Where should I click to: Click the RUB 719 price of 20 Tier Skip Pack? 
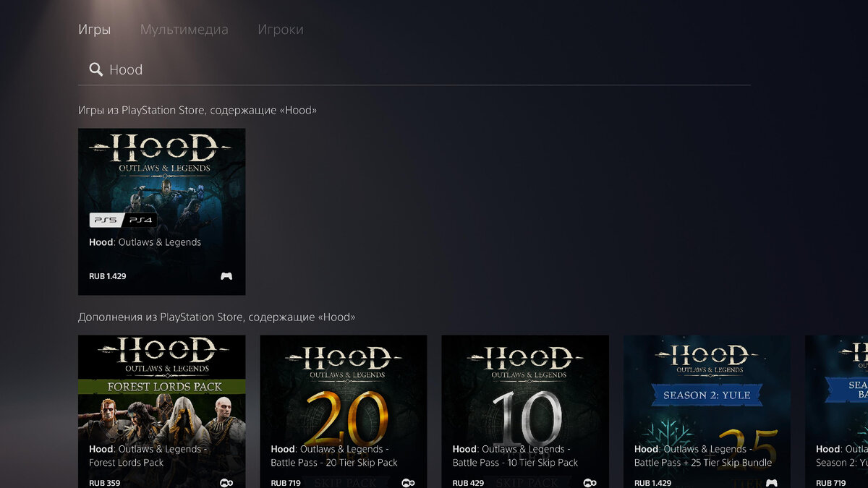(286, 482)
